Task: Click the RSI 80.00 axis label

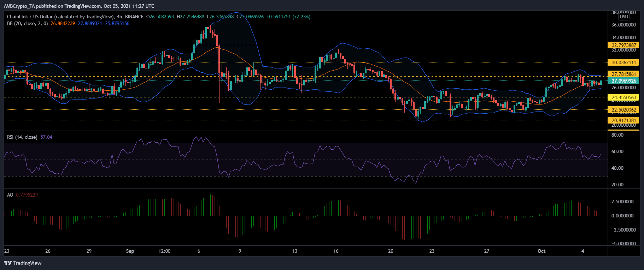Action: (x=617, y=135)
